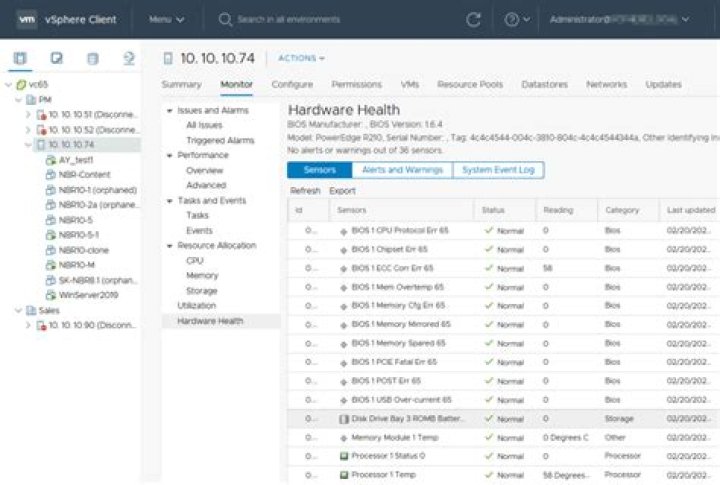Click the Sales datacenter icon

tap(31, 310)
